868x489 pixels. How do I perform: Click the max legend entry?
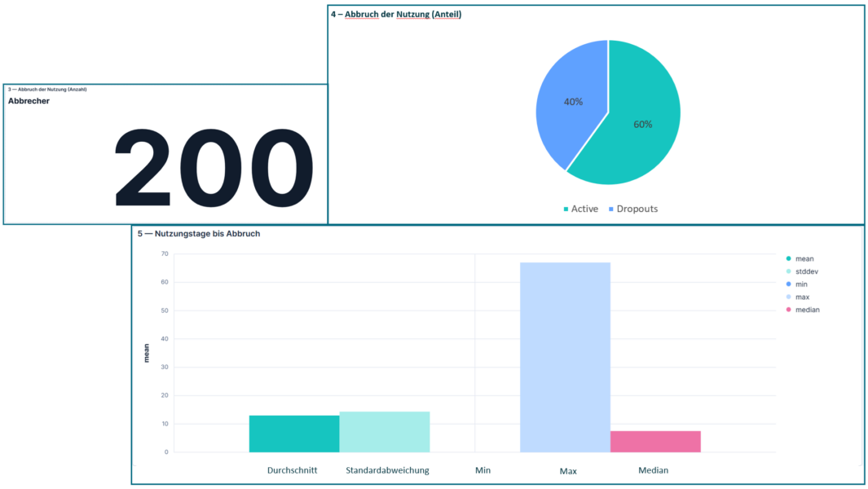tap(798, 297)
